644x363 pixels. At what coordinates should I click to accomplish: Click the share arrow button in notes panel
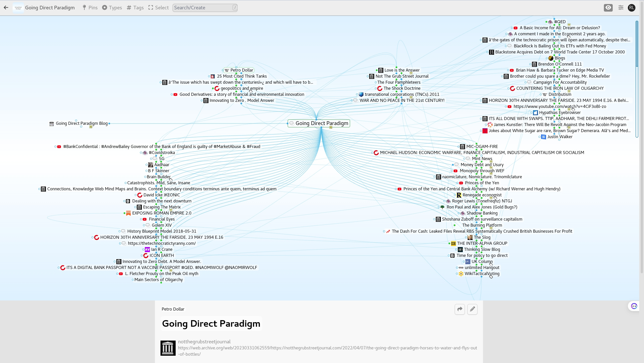pos(460,309)
